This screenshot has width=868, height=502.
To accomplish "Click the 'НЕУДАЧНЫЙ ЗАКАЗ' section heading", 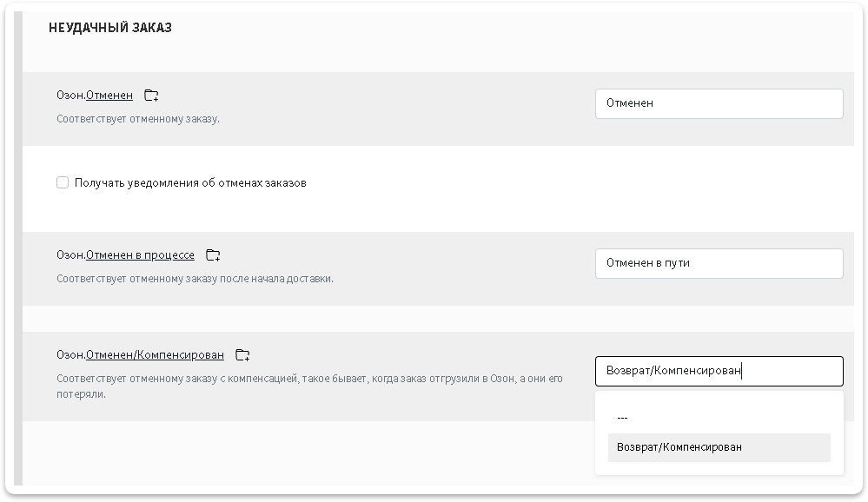I will 110,28.
